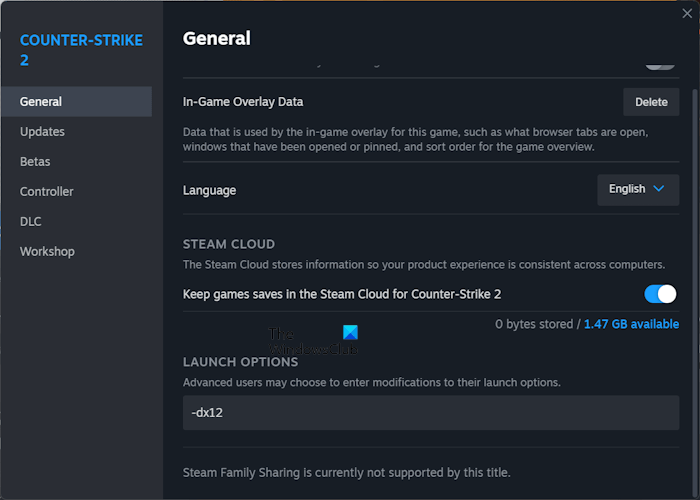Close the properties window with the X
The height and width of the screenshot is (500, 700).
(685, 13)
